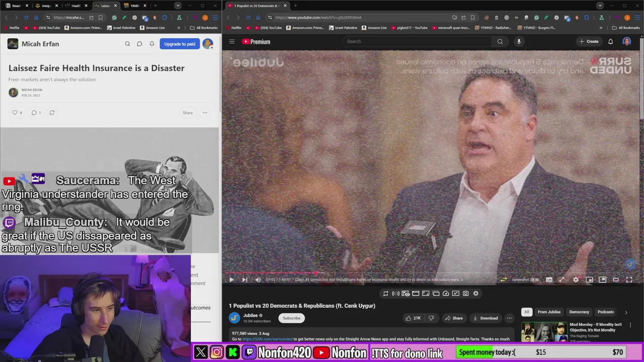Open Substack notifications bell

[x=152, y=44]
